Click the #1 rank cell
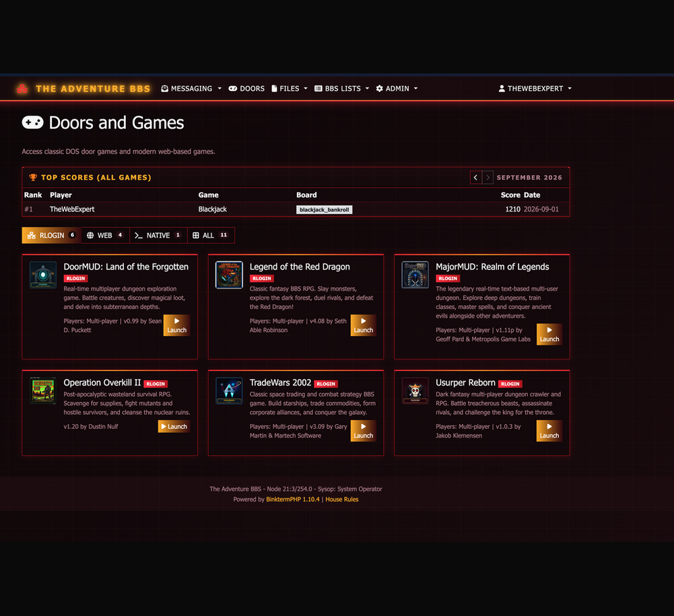The height and width of the screenshot is (616, 674). pos(28,209)
